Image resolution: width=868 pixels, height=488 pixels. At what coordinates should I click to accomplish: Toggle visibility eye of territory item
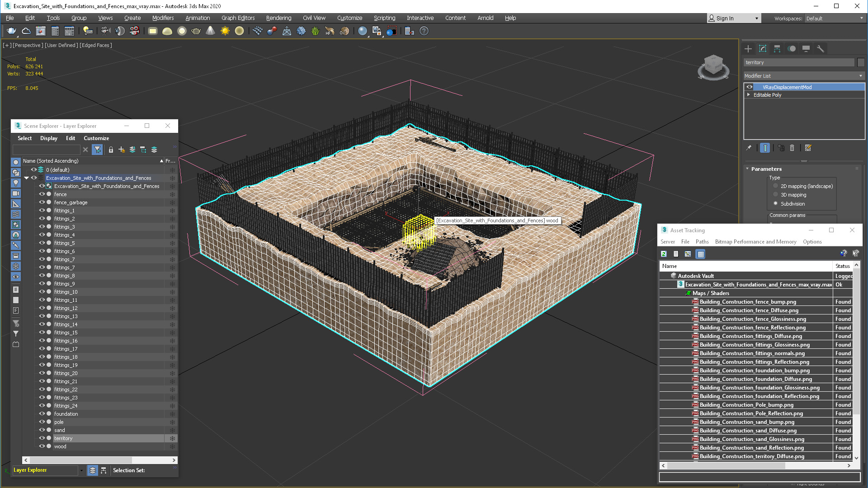point(42,438)
